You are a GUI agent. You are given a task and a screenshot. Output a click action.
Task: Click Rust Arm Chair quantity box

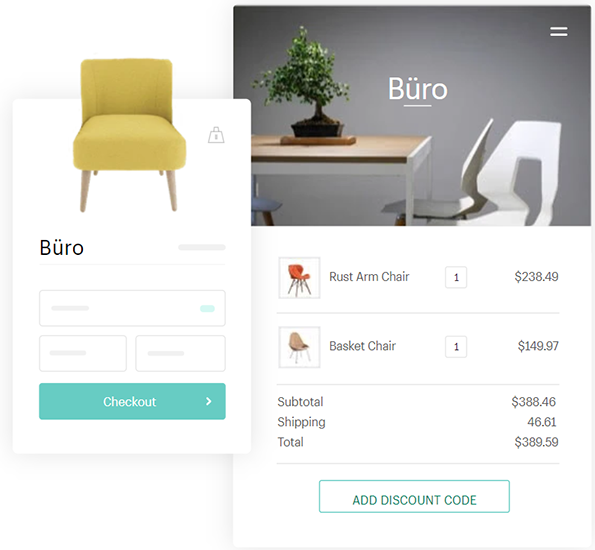(456, 277)
